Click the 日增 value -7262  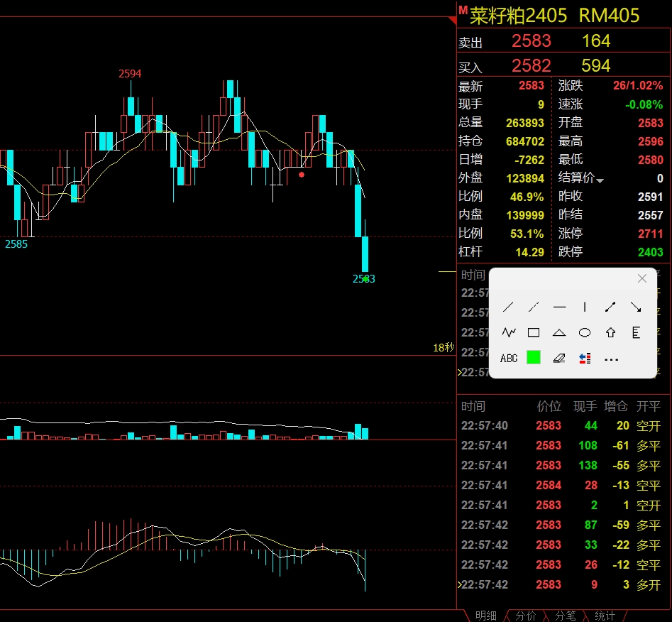529,160
